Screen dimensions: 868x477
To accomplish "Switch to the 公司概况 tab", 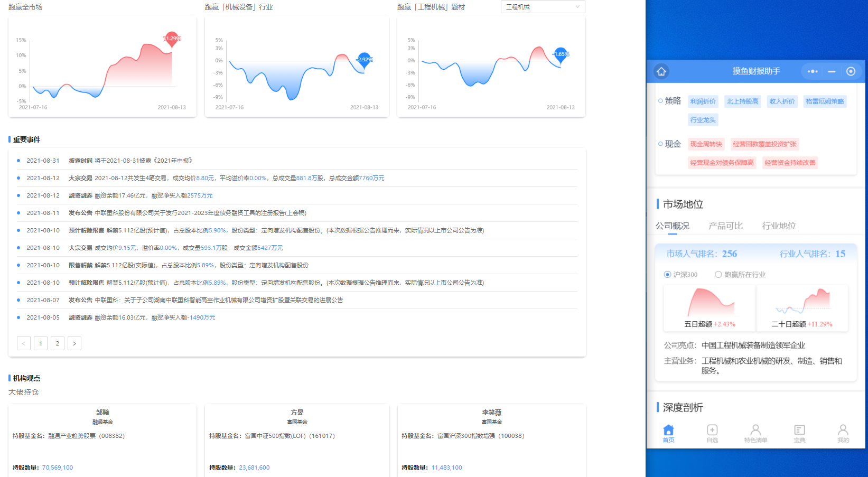I will point(672,226).
